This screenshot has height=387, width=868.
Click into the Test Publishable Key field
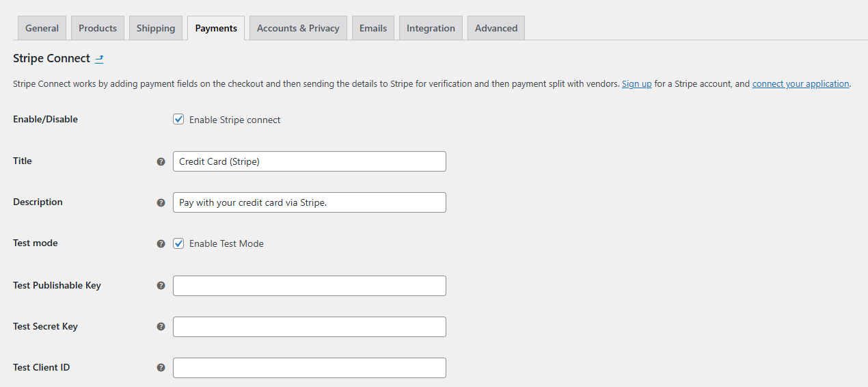[310, 286]
